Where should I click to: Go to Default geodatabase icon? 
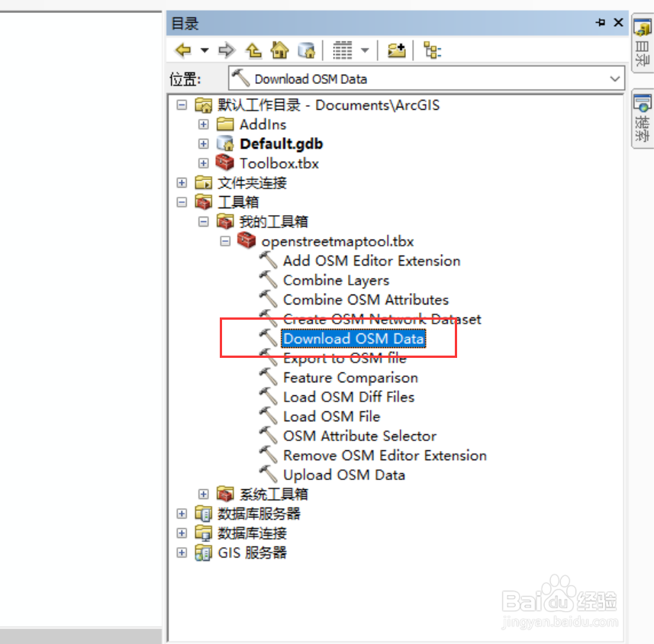coord(307,50)
